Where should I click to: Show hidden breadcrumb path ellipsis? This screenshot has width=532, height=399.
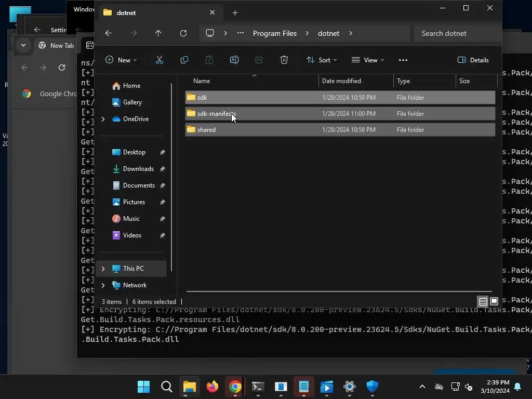coord(240,33)
